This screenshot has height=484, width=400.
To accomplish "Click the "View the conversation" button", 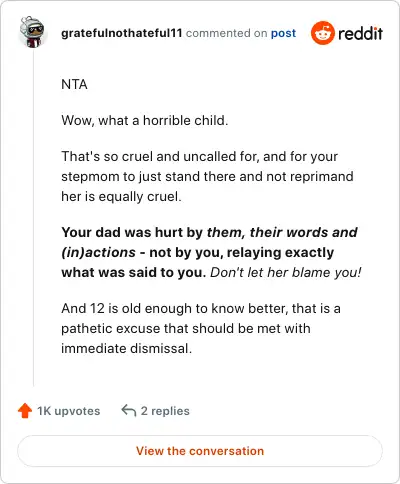I will point(200,451).
